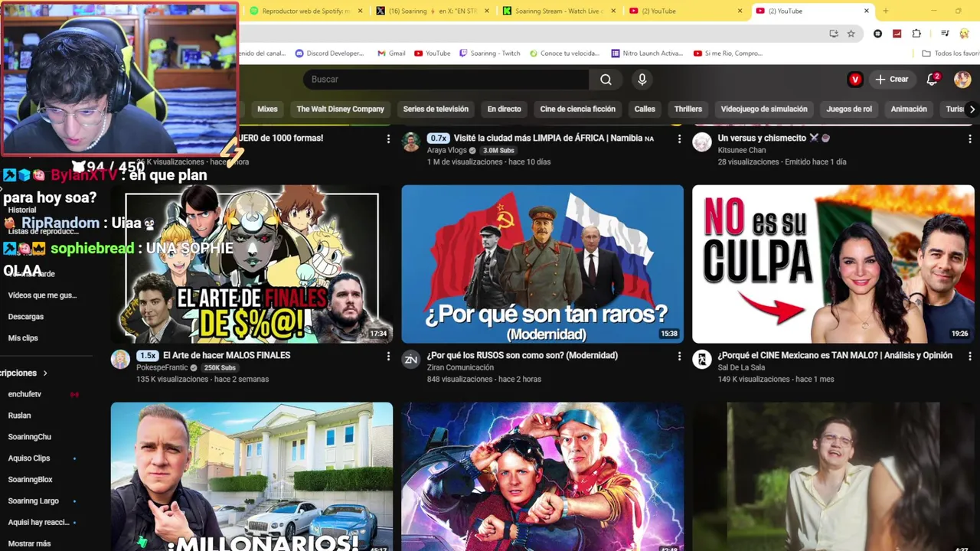Open Aquiso Clips subscription
980x551 pixels.
pyautogui.click(x=29, y=458)
